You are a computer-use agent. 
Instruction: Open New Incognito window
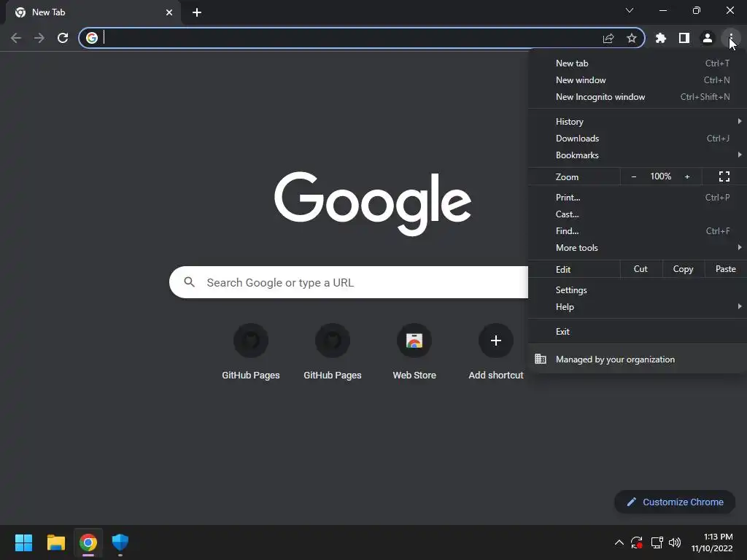point(638,97)
